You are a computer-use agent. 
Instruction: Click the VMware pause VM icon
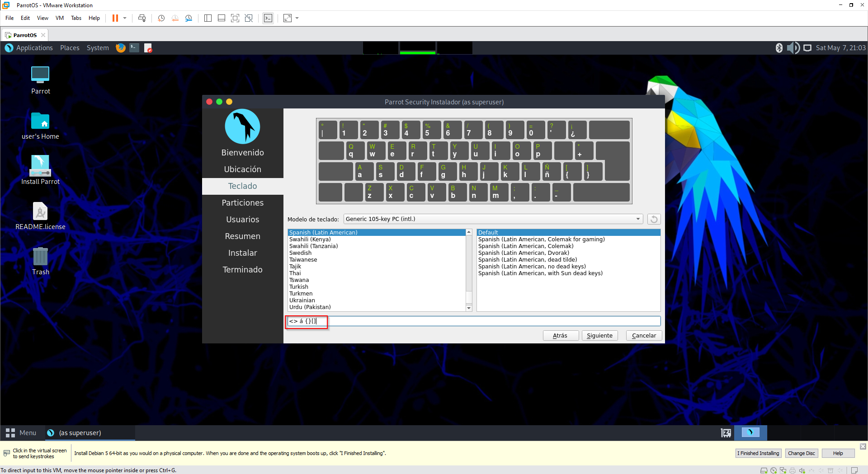pos(115,18)
